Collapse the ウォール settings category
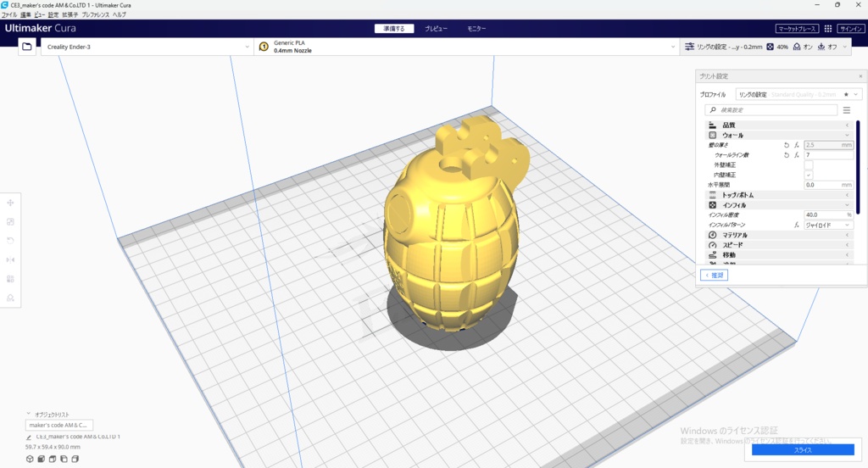Screen dimensions: 868x468 pos(779,135)
